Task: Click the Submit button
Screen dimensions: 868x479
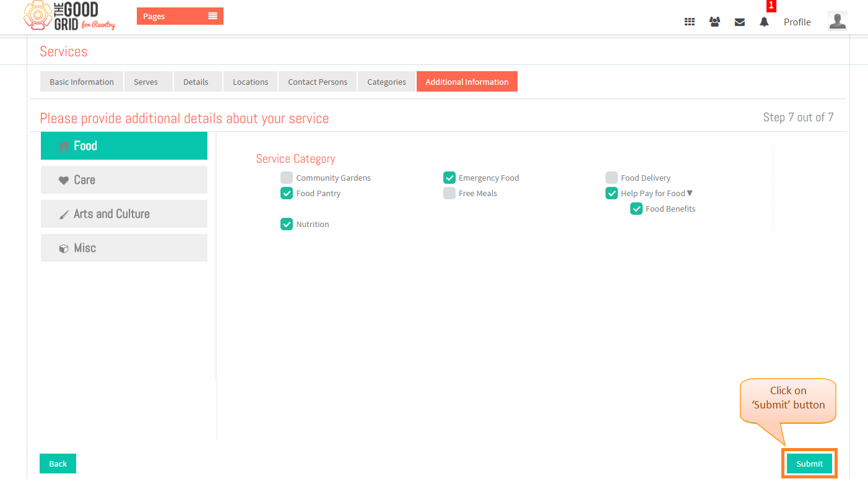Action: pyautogui.click(x=810, y=464)
